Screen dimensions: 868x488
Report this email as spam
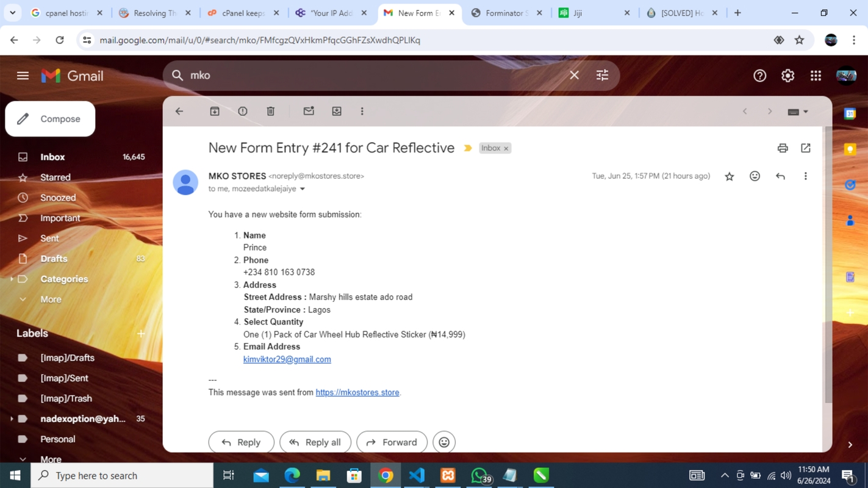click(x=243, y=112)
